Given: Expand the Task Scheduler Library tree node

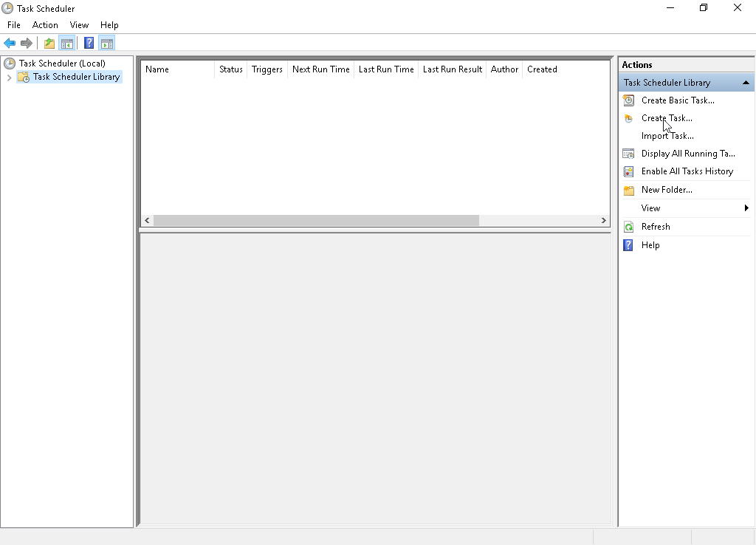Looking at the screenshot, I should pos(9,77).
